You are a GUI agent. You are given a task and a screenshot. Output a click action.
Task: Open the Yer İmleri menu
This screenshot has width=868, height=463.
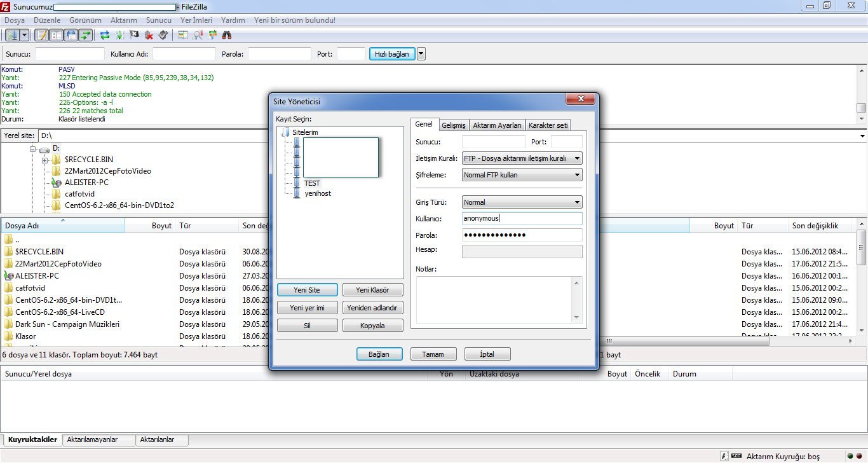click(x=197, y=20)
